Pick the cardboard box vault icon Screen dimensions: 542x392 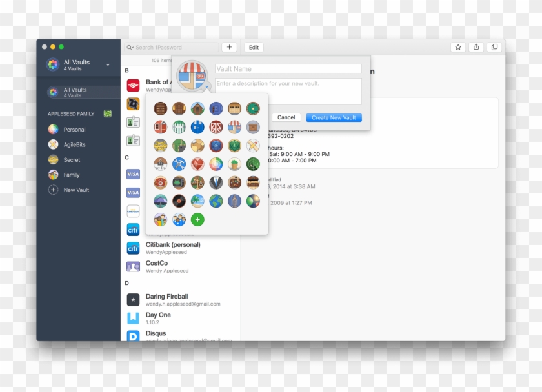[x=253, y=127]
